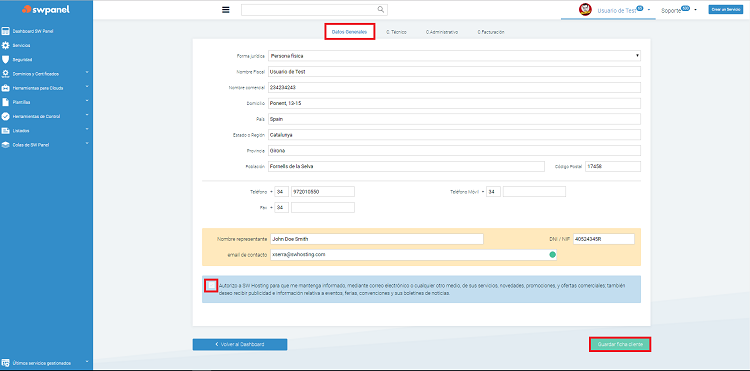Open the hamburger menu icon
This screenshot has width=750, height=371.
tap(226, 10)
